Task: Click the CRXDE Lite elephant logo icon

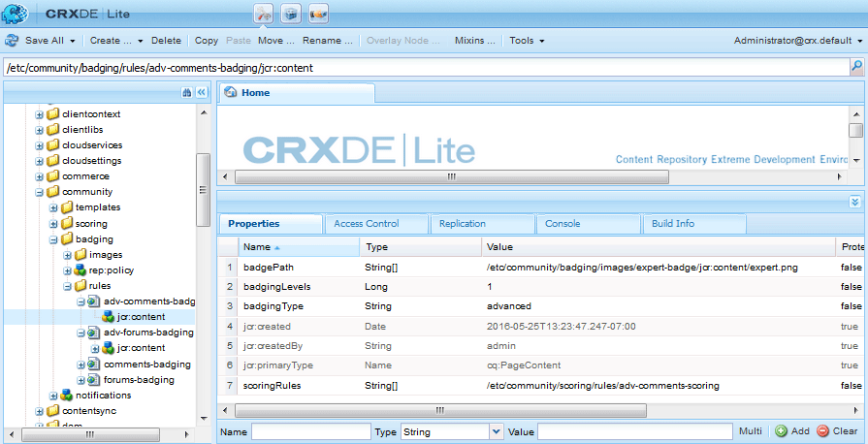Action: pos(15,15)
